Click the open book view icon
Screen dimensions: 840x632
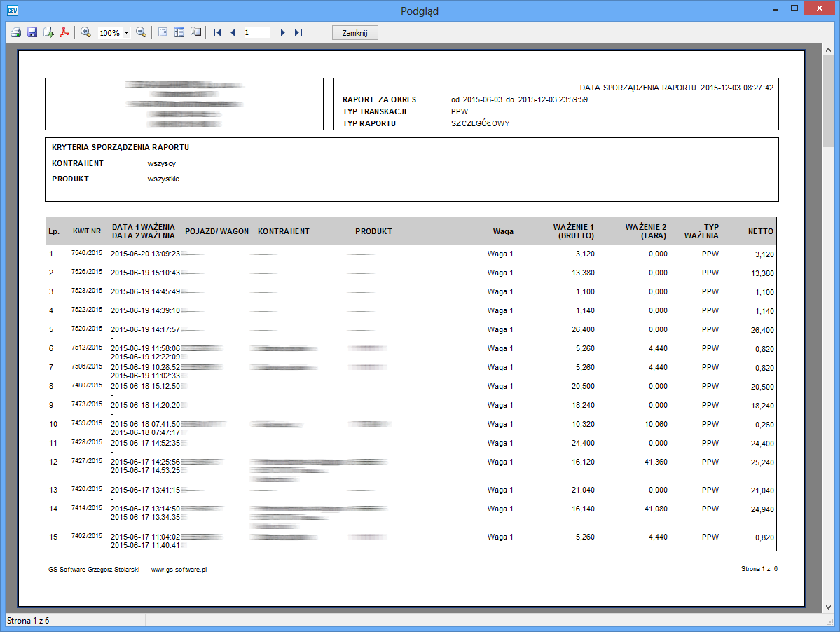pos(195,32)
